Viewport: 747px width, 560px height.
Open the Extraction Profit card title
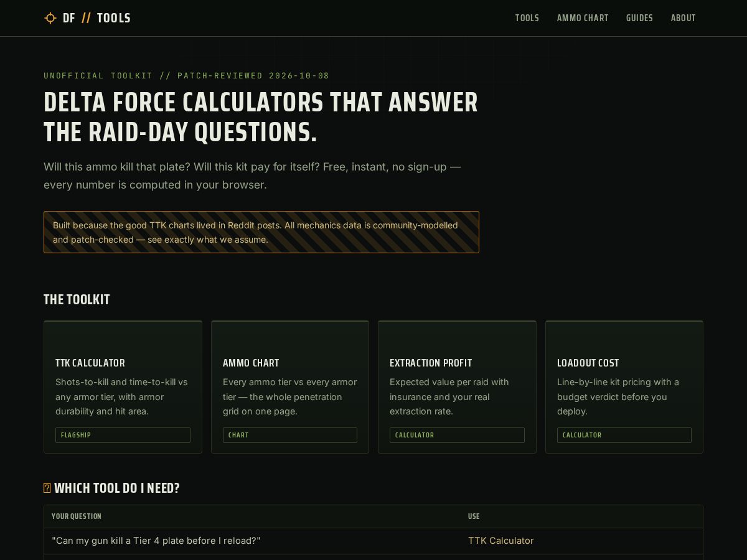pos(431,363)
